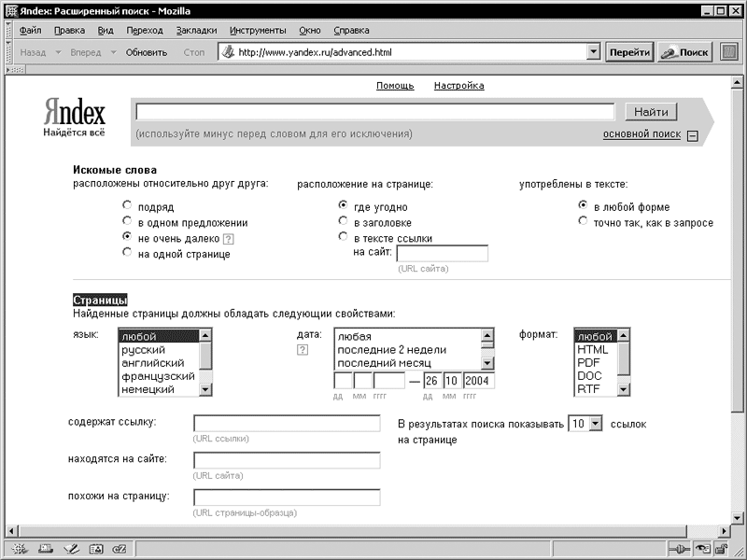
Task: Select "где угодно" radio button
Action: point(343,205)
